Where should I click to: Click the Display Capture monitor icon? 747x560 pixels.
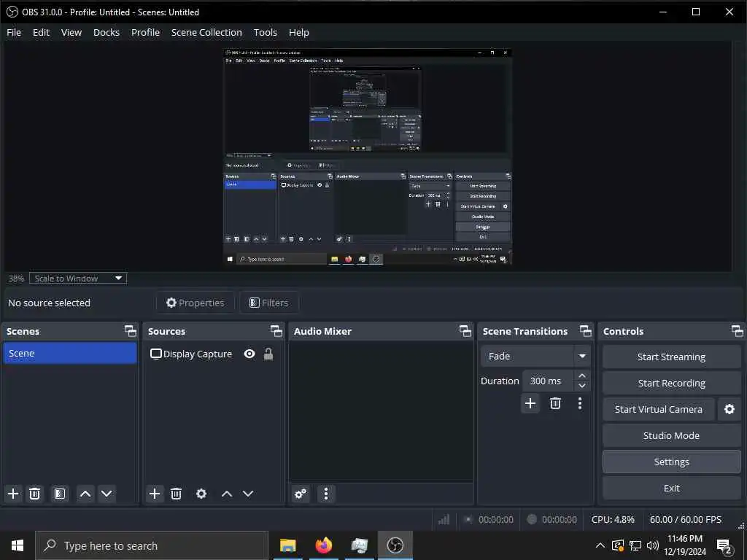tap(156, 354)
